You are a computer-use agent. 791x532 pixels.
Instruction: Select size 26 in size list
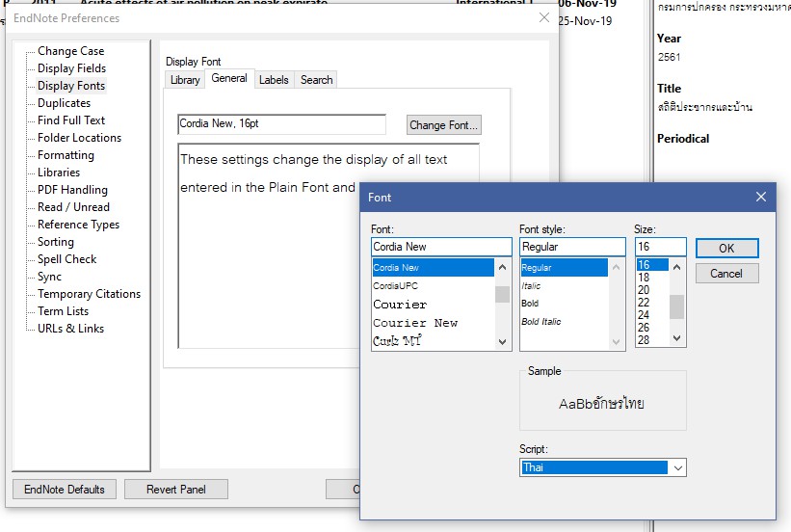pyautogui.click(x=652, y=327)
